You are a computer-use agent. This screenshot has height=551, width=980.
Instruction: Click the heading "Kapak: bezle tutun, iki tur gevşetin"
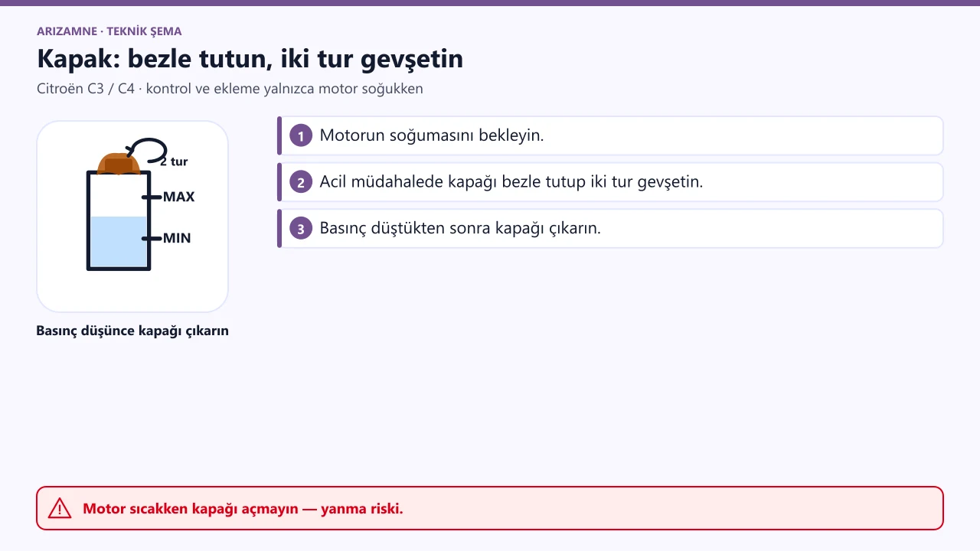pos(250,59)
